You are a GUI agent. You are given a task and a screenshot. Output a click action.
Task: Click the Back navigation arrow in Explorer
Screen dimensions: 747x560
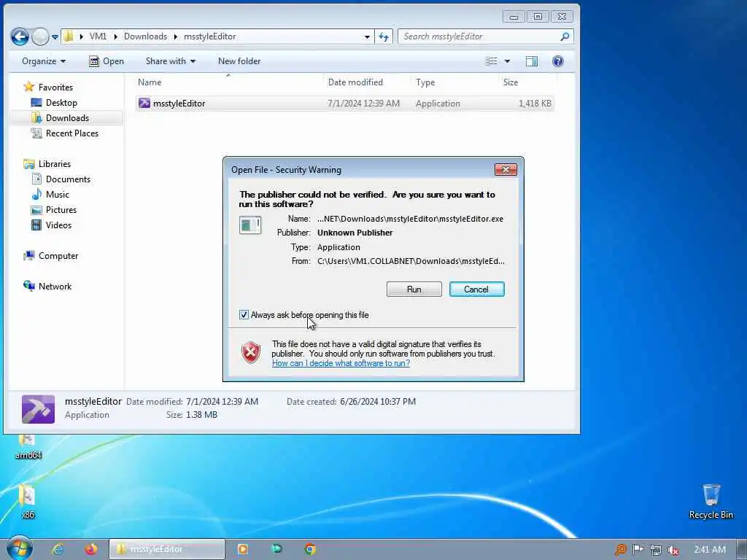point(20,36)
